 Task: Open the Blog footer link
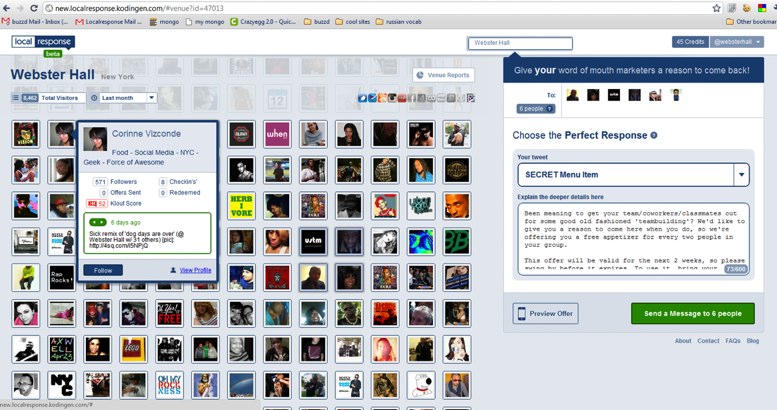(753, 341)
